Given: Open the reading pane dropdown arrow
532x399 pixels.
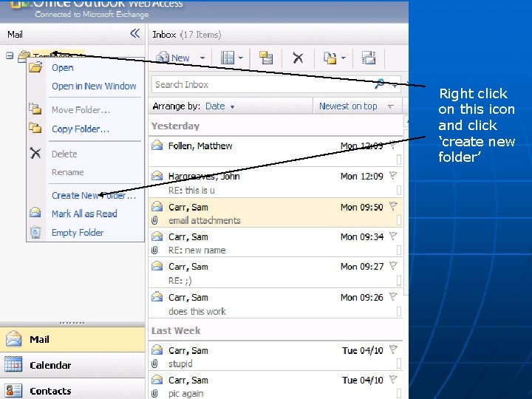Looking at the screenshot, I should [x=241, y=58].
